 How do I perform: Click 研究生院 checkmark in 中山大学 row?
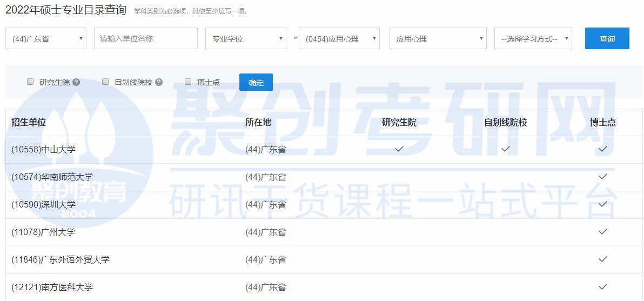[x=399, y=149]
